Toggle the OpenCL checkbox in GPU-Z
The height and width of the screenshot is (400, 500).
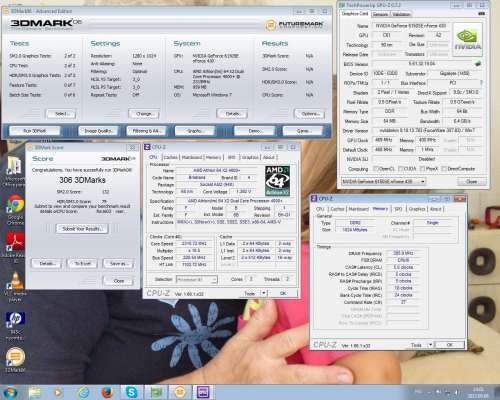point(376,169)
